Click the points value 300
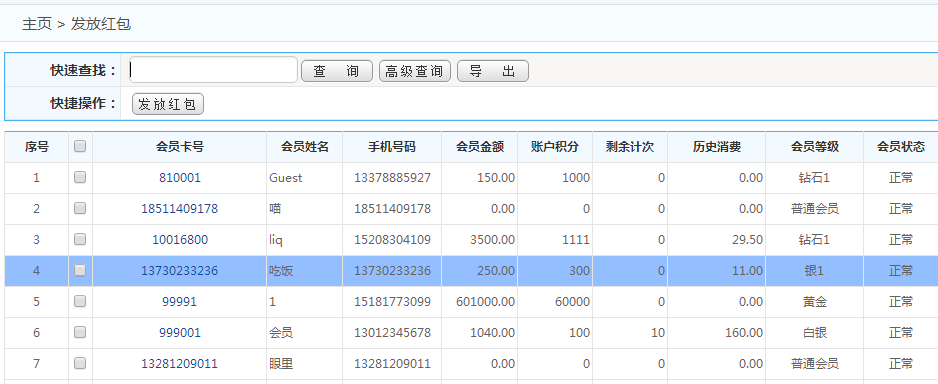The width and height of the screenshot is (938, 384). tap(579, 271)
